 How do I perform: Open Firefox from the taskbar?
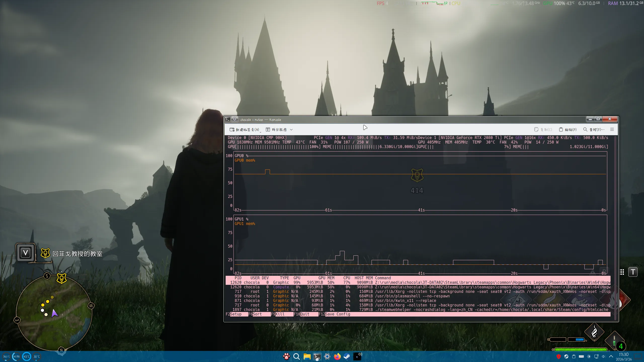click(x=337, y=356)
